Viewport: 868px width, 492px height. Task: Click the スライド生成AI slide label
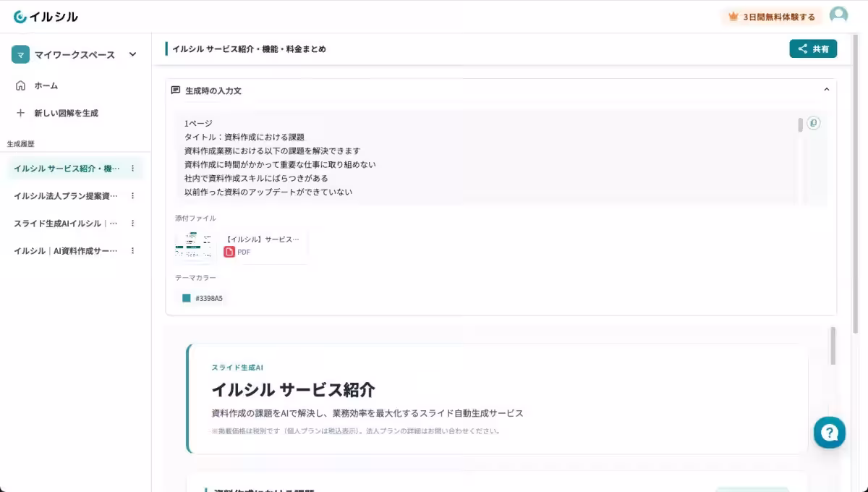237,368
